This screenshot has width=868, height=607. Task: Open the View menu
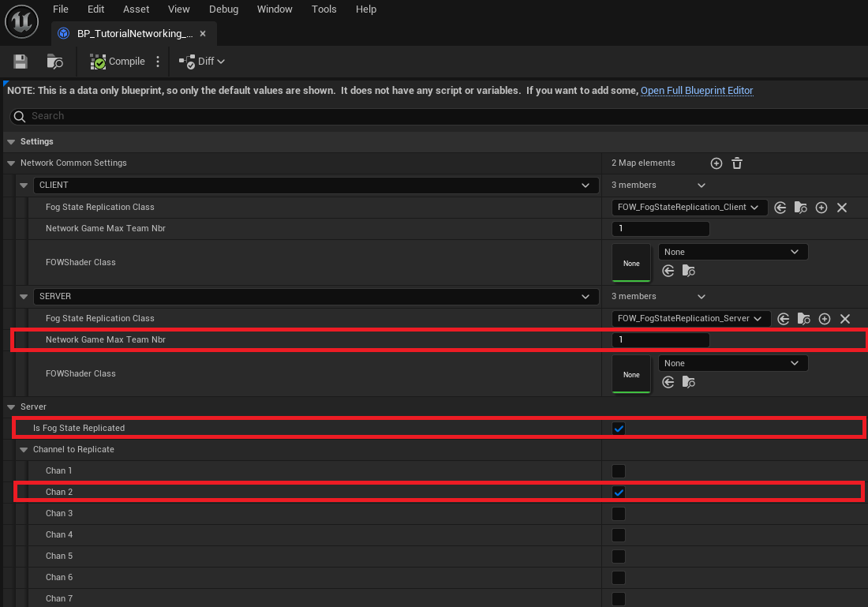point(179,9)
